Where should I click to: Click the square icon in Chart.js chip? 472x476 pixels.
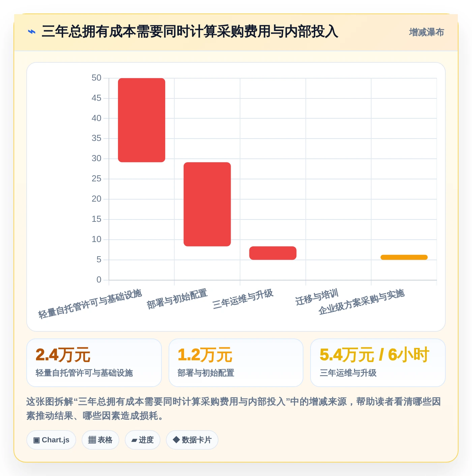(36, 440)
